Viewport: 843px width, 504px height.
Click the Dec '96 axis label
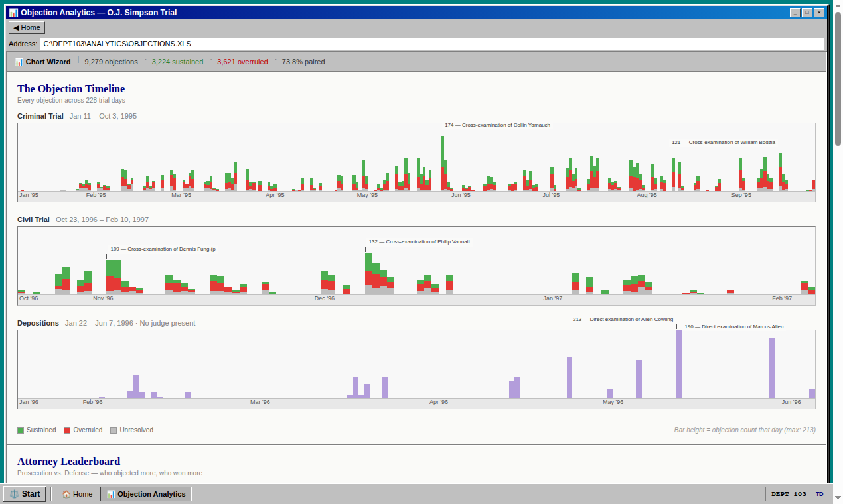pos(325,298)
